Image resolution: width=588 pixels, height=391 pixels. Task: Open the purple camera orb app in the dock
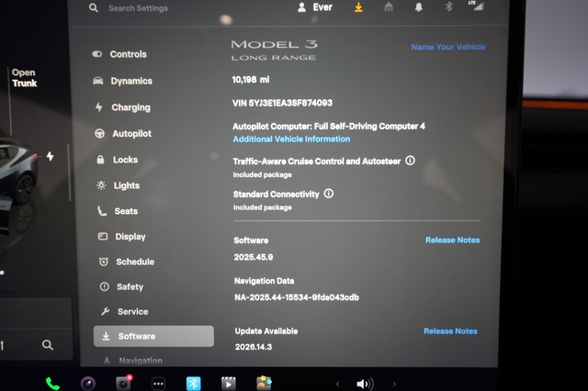pyautogui.click(x=88, y=384)
